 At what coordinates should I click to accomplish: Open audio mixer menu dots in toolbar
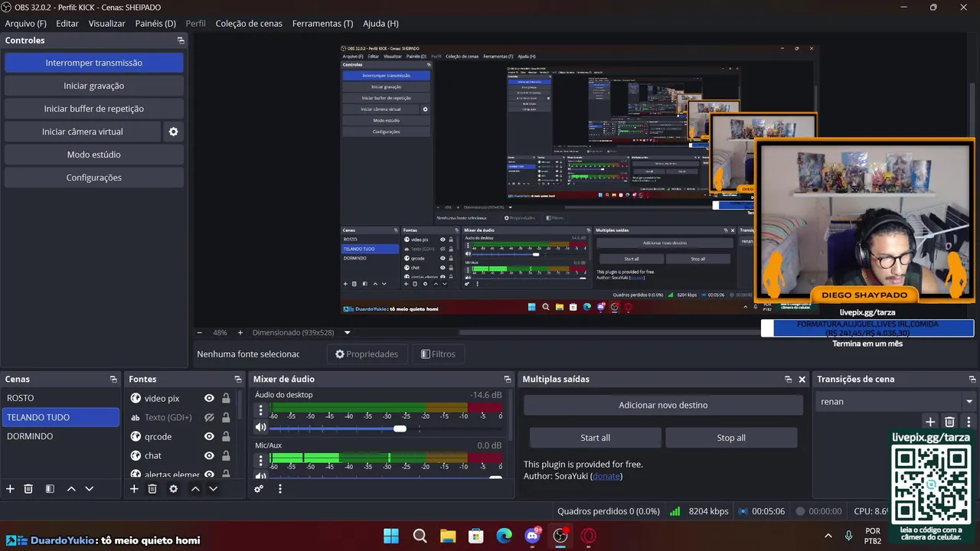[280, 489]
